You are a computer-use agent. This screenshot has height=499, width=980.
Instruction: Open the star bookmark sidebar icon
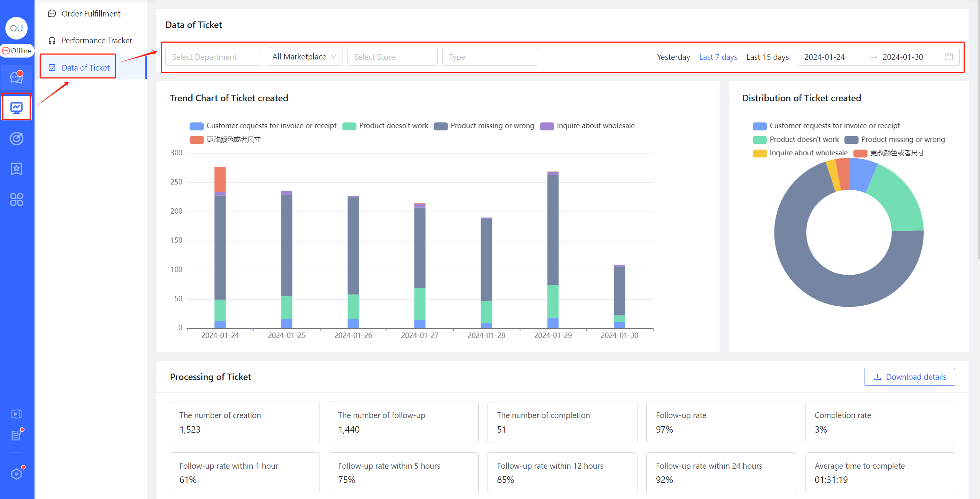pos(16,169)
